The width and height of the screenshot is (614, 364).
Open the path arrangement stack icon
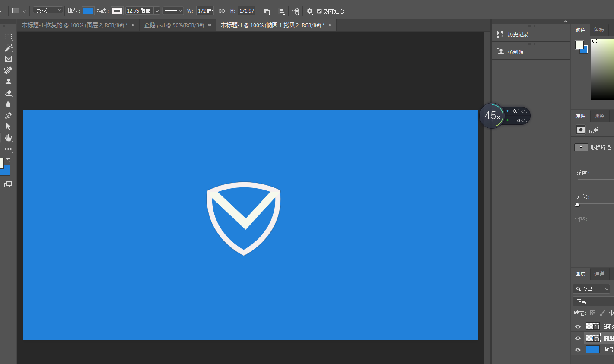pos(296,11)
